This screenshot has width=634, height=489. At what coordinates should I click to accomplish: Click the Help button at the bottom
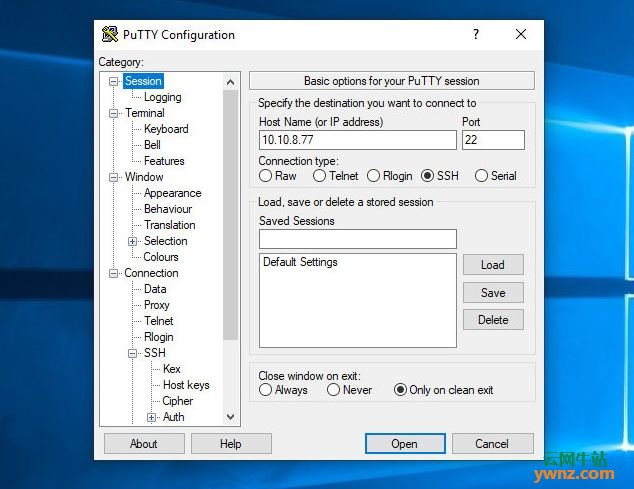point(231,444)
